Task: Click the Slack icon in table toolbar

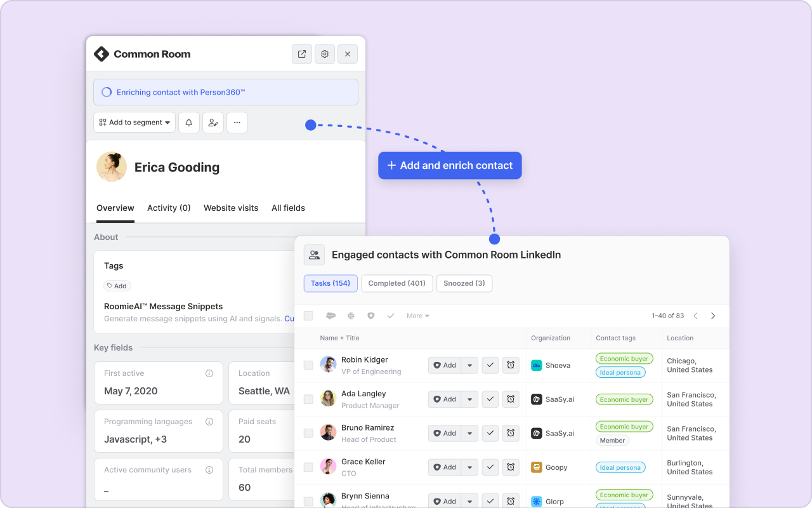Action: [x=351, y=316]
